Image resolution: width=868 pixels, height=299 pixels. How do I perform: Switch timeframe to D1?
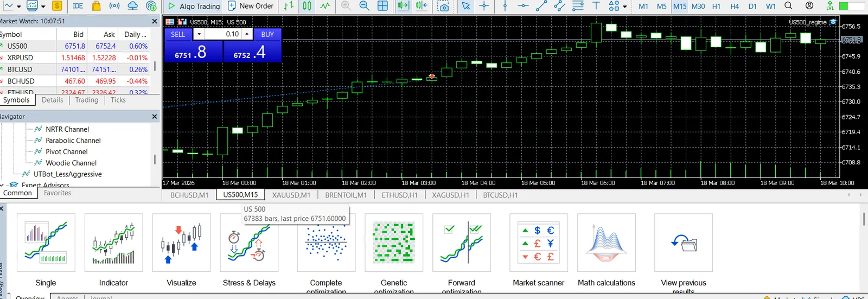[752, 7]
